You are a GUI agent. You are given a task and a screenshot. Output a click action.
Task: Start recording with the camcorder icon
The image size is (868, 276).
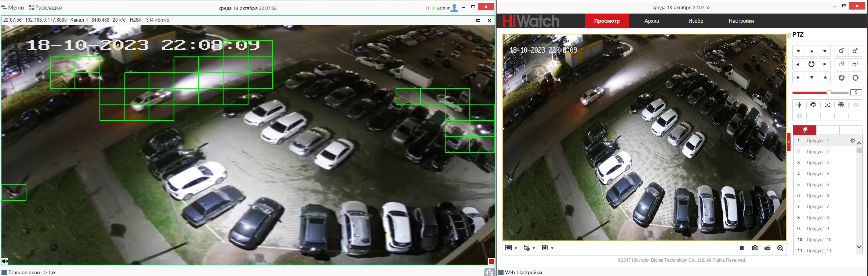(767, 248)
